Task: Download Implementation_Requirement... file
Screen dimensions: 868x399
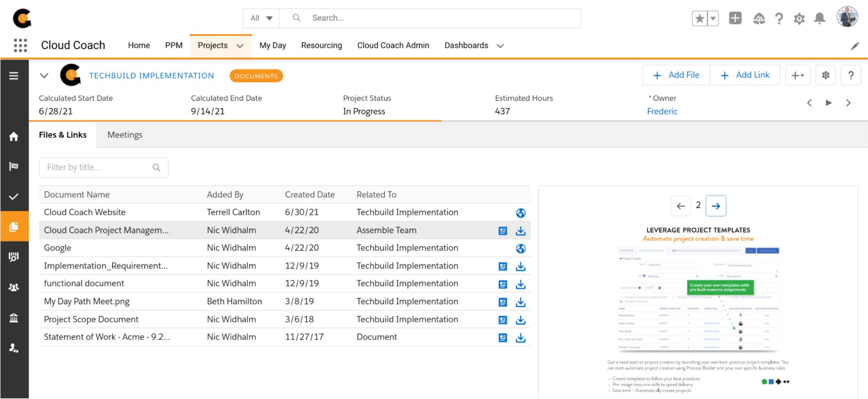Action: coord(521,266)
